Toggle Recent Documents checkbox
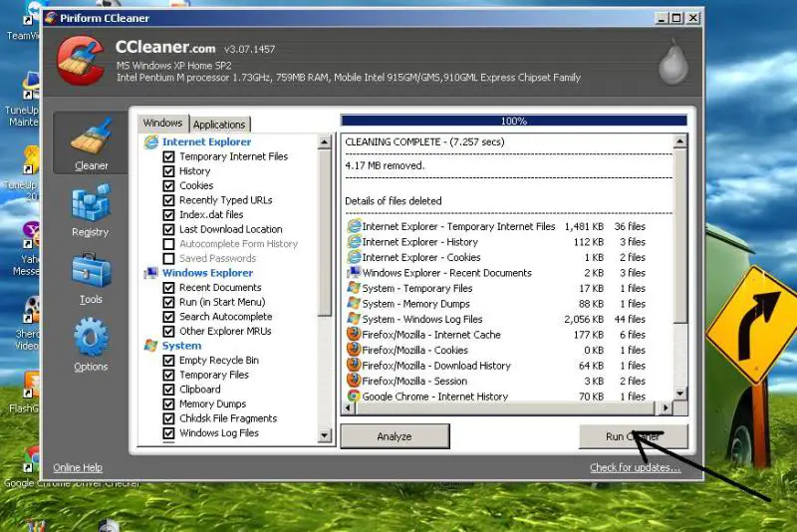The height and width of the screenshot is (532, 797). coord(168,288)
